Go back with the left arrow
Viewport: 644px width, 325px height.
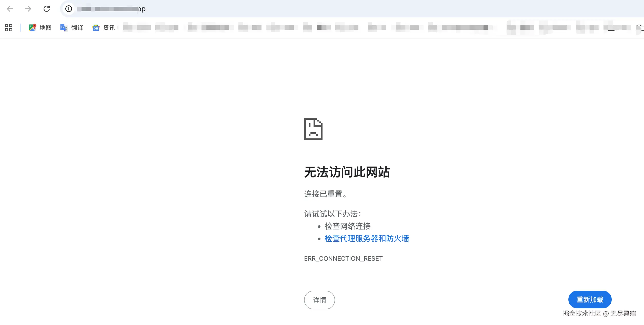10,9
